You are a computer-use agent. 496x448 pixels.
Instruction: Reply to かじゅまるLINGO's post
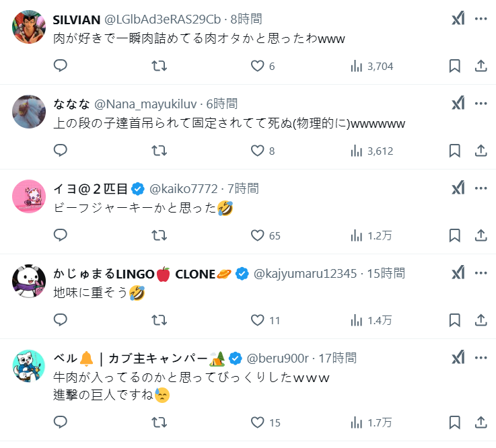point(61,320)
